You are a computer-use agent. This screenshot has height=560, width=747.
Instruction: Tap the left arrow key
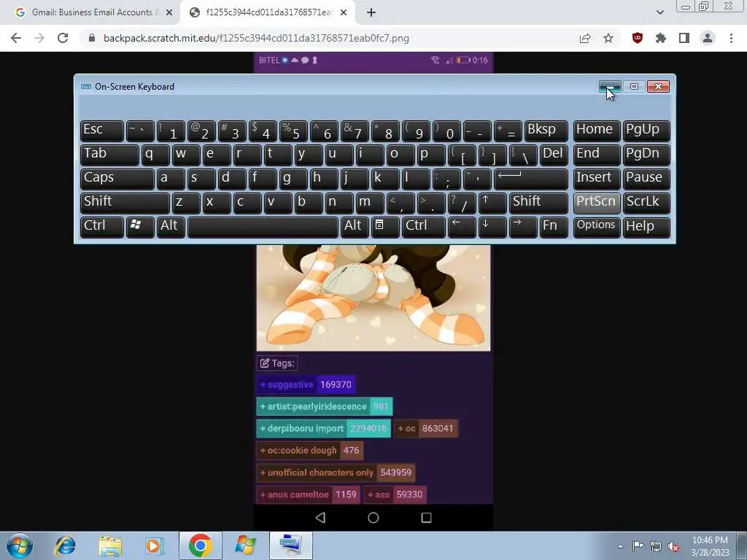tap(462, 227)
